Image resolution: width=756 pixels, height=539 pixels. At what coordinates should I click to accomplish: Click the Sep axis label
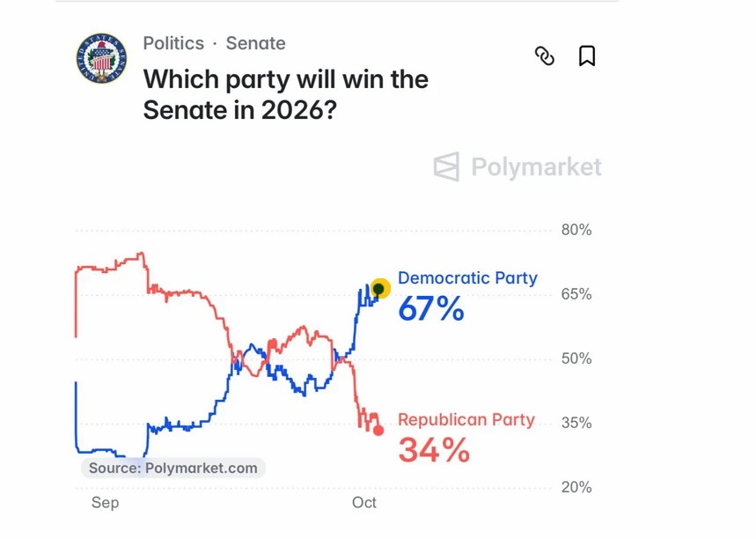pos(105,502)
